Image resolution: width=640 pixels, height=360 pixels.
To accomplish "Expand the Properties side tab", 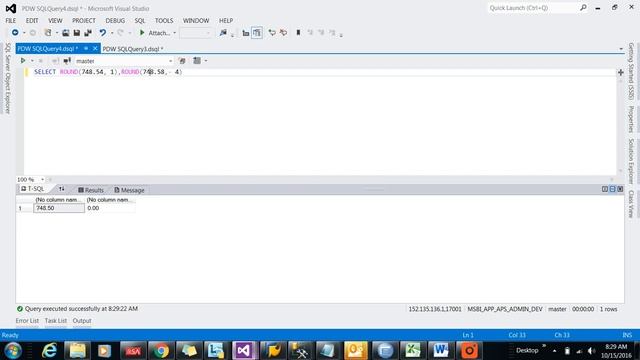I will [x=631, y=119].
